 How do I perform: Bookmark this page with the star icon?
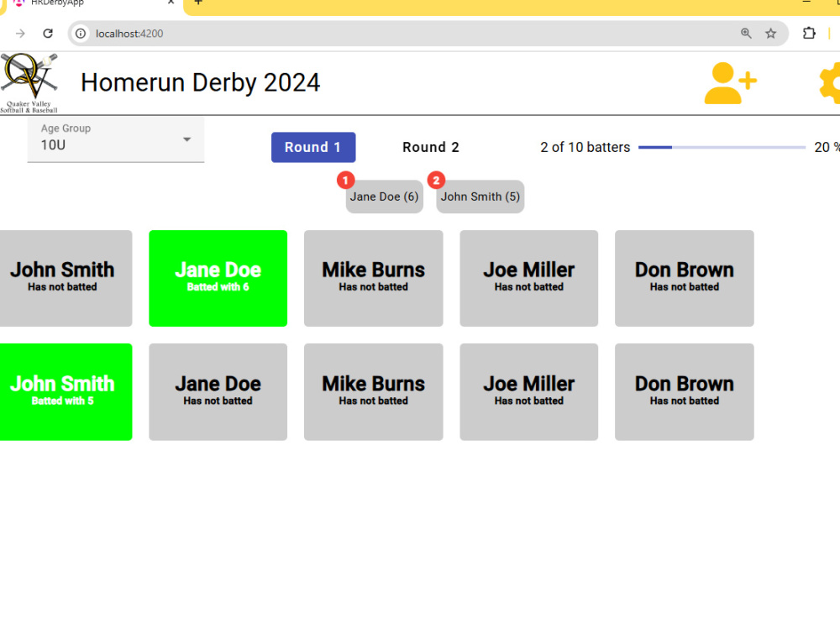pyautogui.click(x=770, y=34)
